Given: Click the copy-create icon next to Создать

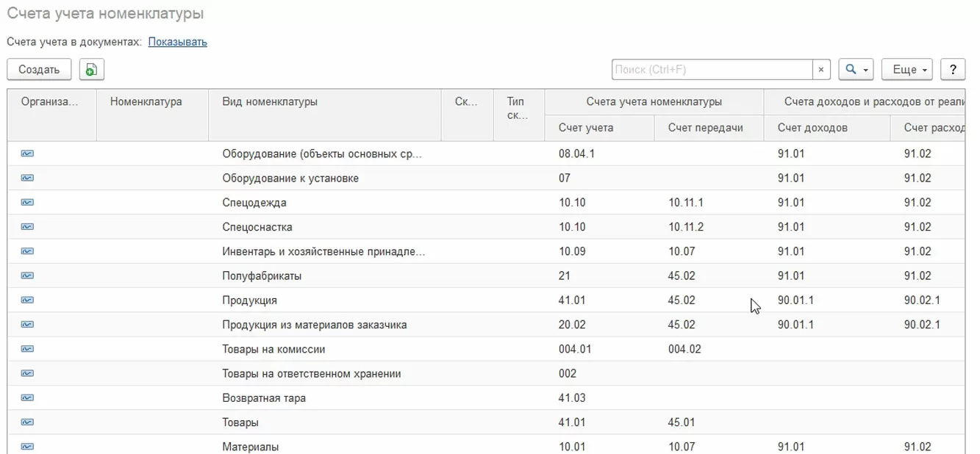Looking at the screenshot, I should pyautogui.click(x=91, y=70).
